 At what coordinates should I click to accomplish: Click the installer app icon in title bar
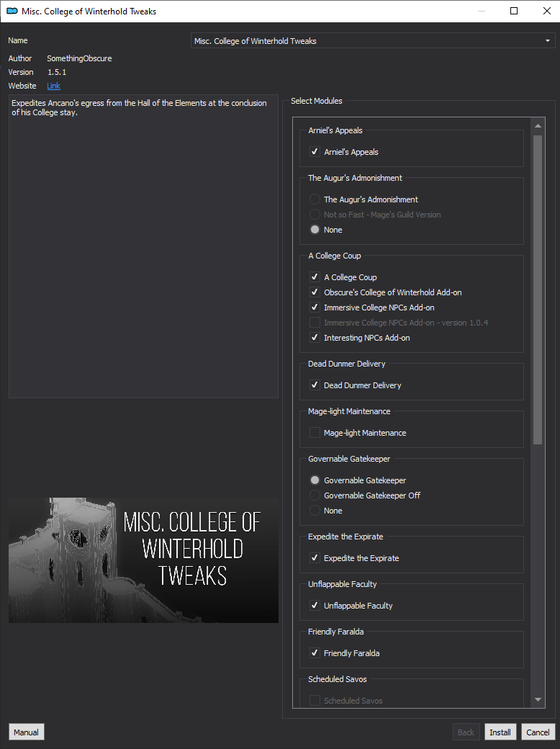[12, 11]
